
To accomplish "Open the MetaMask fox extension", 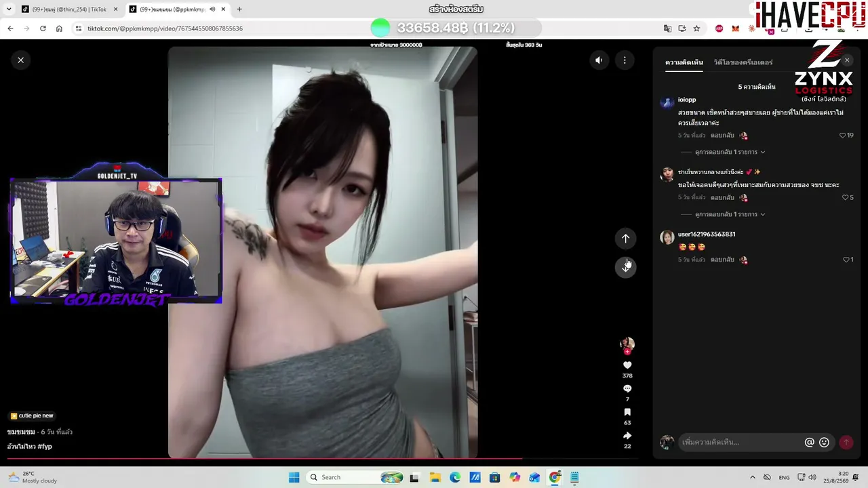I will pyautogui.click(x=735, y=28).
